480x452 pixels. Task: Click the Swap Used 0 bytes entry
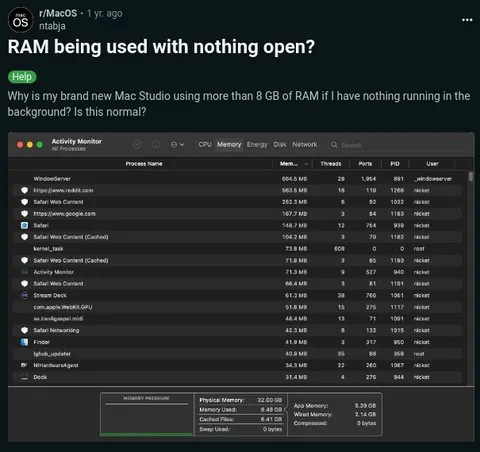(241, 429)
